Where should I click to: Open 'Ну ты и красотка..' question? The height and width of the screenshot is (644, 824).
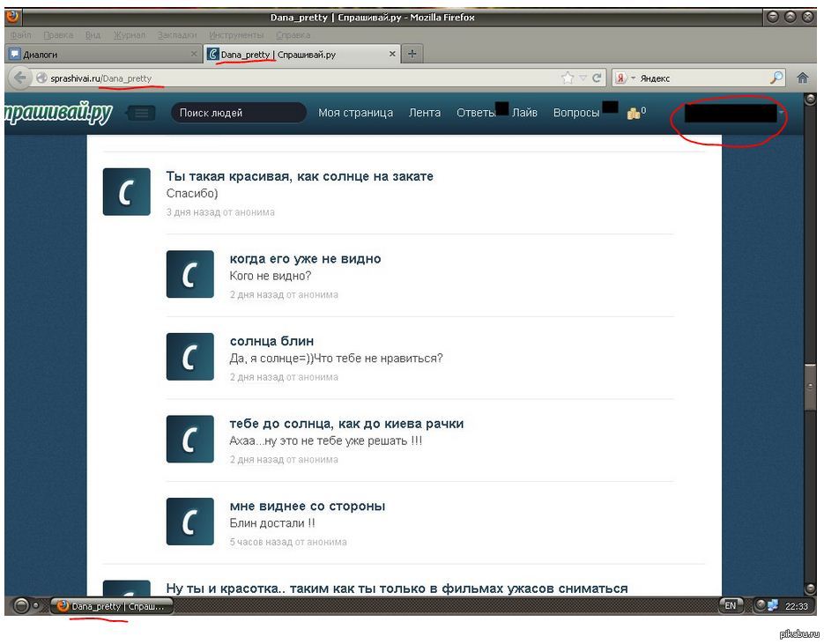(397, 588)
